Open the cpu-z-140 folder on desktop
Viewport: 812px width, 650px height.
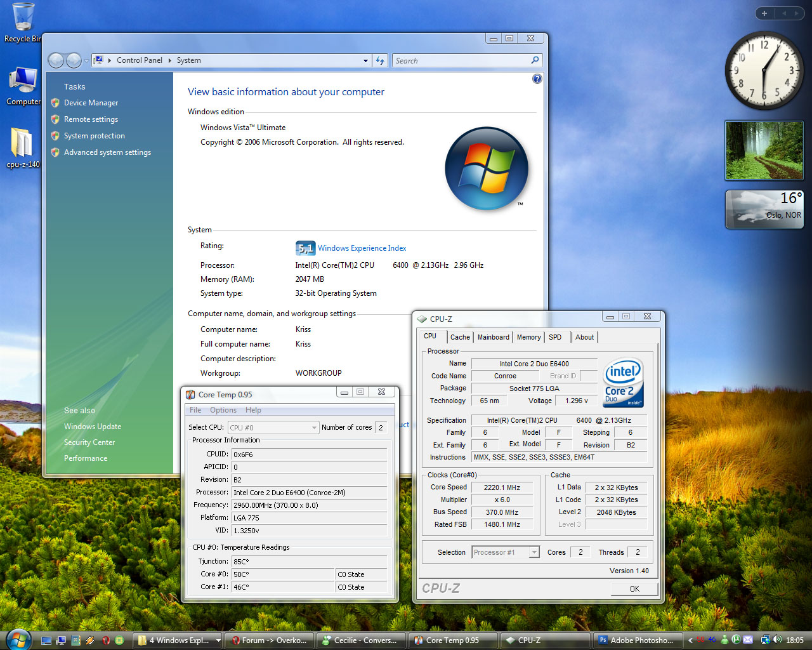23,148
